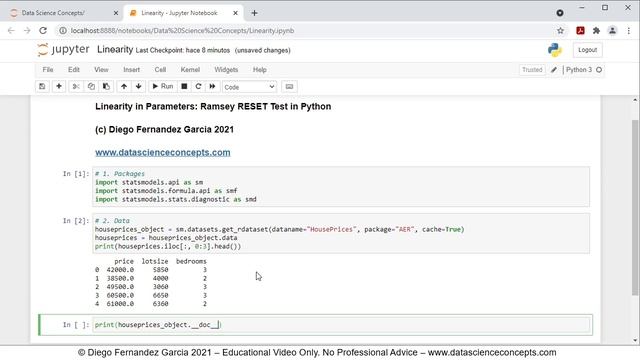
Task: Click the scrollbar down arrow
Action: 635,340
